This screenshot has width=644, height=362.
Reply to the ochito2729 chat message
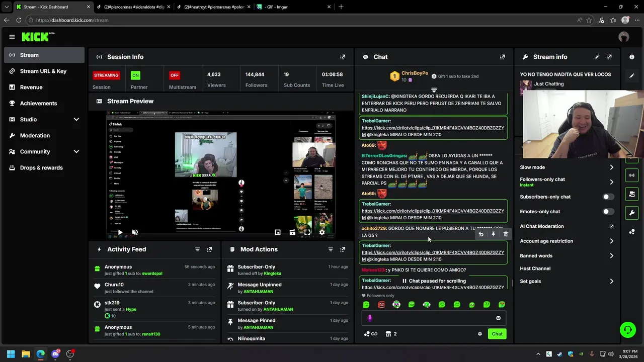click(x=481, y=234)
